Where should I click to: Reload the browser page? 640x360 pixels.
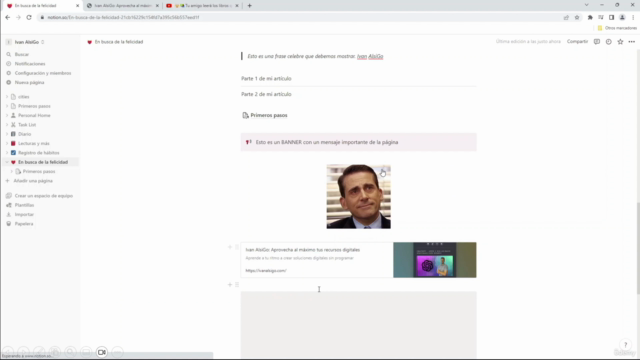click(x=29, y=18)
